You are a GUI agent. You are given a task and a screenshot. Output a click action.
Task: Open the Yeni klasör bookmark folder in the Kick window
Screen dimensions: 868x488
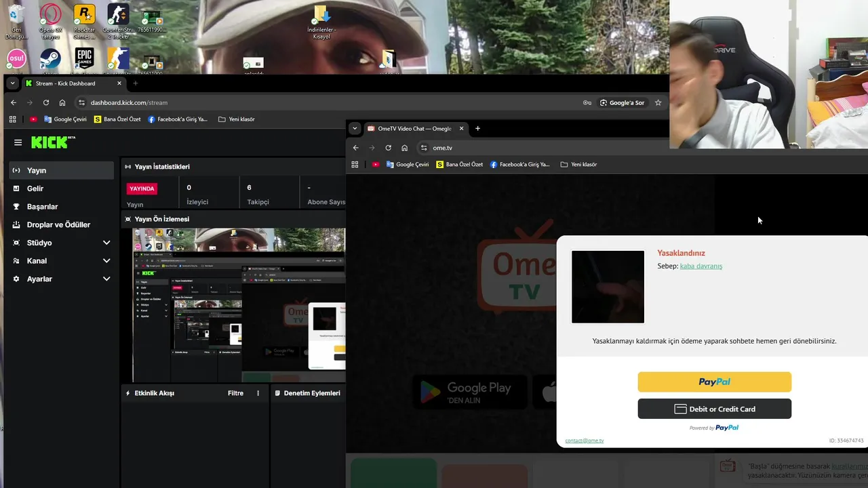237,119
